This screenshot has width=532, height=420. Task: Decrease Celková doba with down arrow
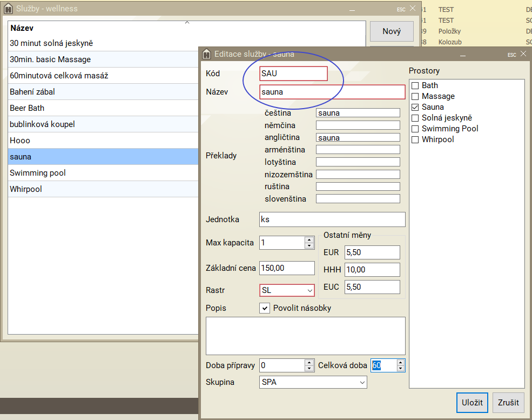[x=400, y=369]
